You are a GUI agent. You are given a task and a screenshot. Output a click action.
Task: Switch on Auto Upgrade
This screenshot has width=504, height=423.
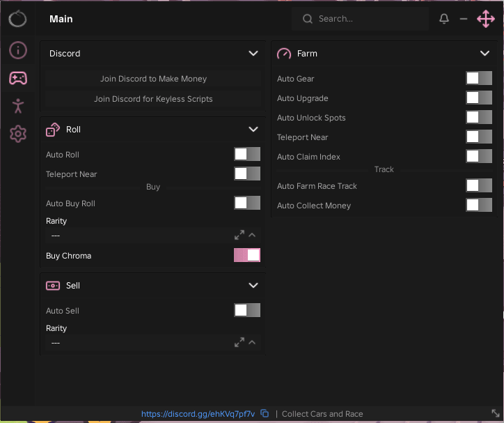(x=479, y=98)
